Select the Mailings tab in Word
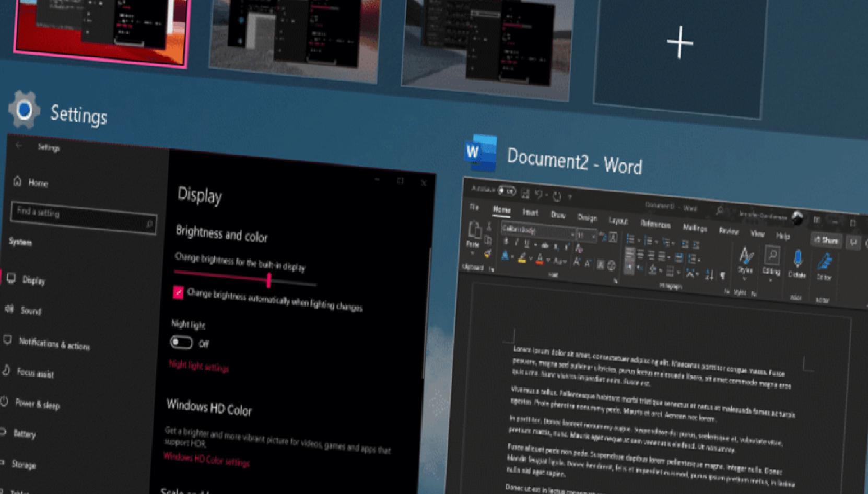868x494 pixels. click(x=695, y=228)
